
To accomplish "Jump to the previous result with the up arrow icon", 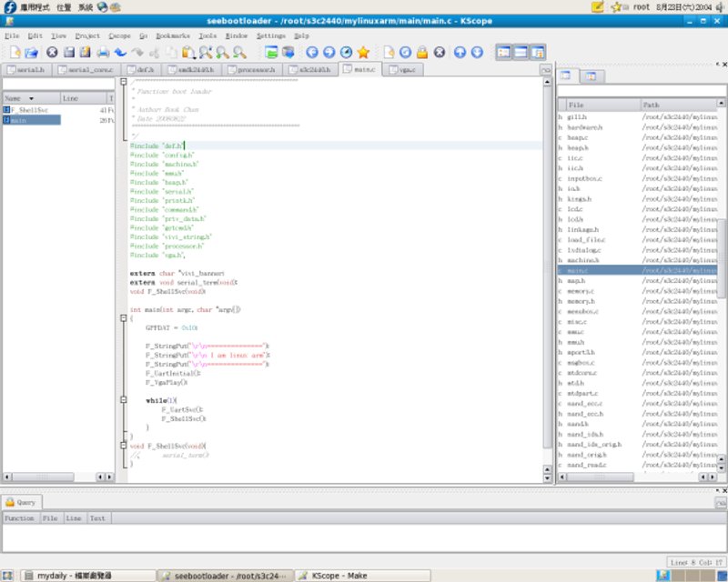I will [x=460, y=53].
